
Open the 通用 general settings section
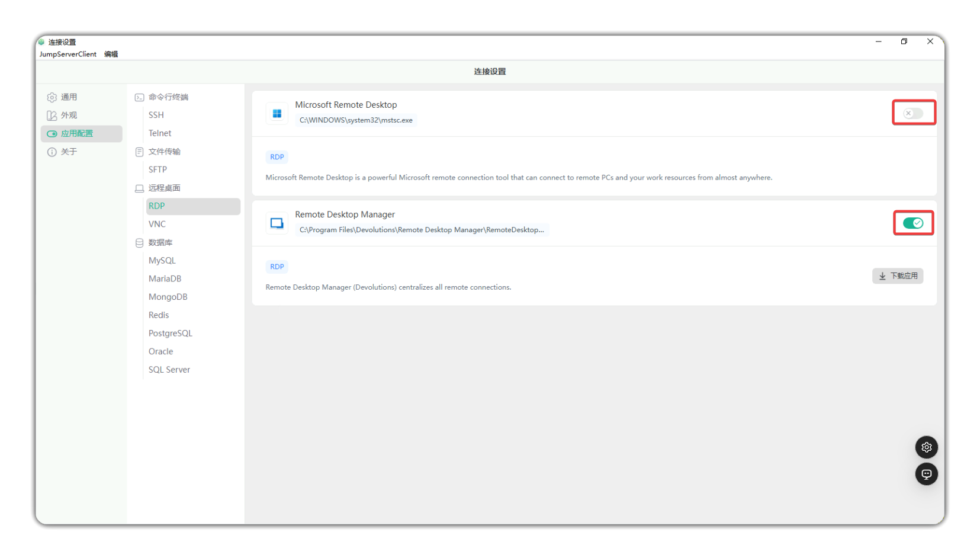coord(69,97)
